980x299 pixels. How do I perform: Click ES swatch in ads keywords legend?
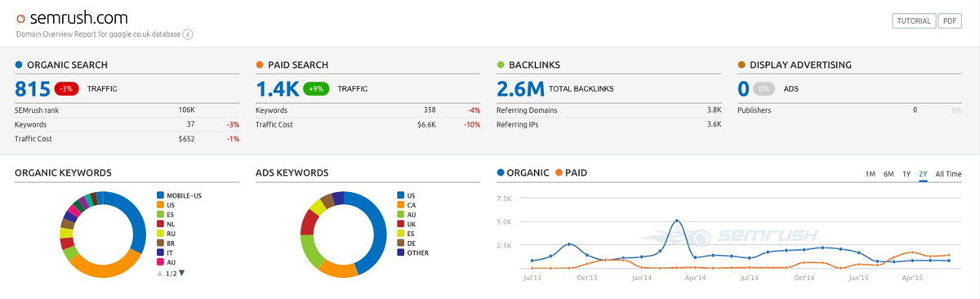click(x=401, y=234)
